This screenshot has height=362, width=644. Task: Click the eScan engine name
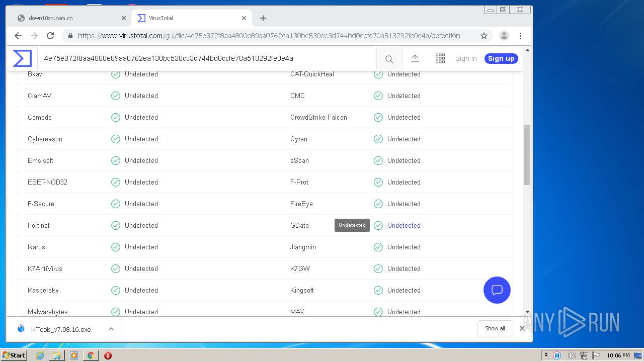coord(299,160)
